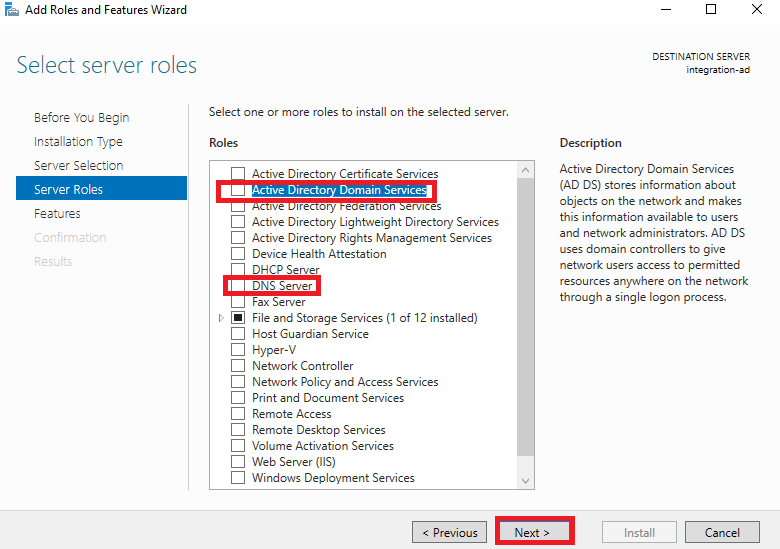Open Installation Type step
This screenshot has height=549, width=780.
pos(78,142)
